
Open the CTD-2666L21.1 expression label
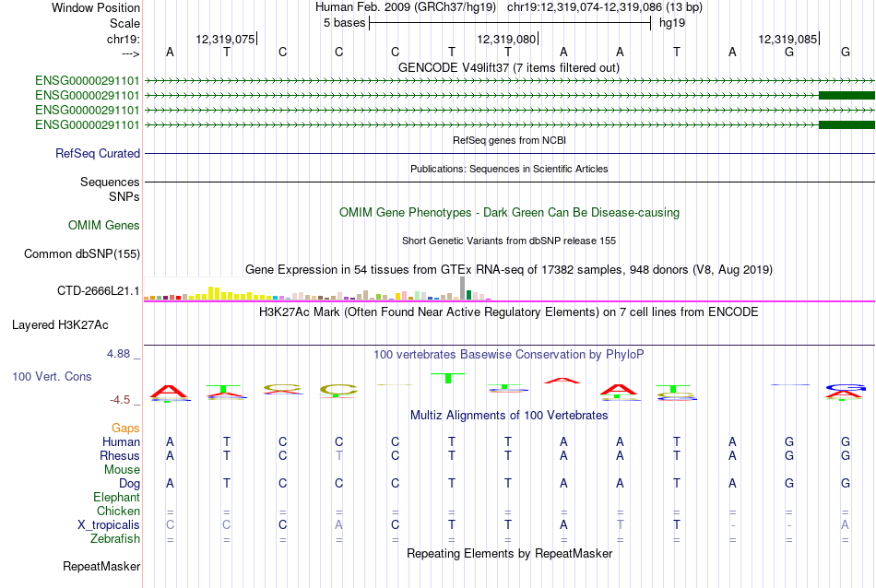[x=99, y=291]
